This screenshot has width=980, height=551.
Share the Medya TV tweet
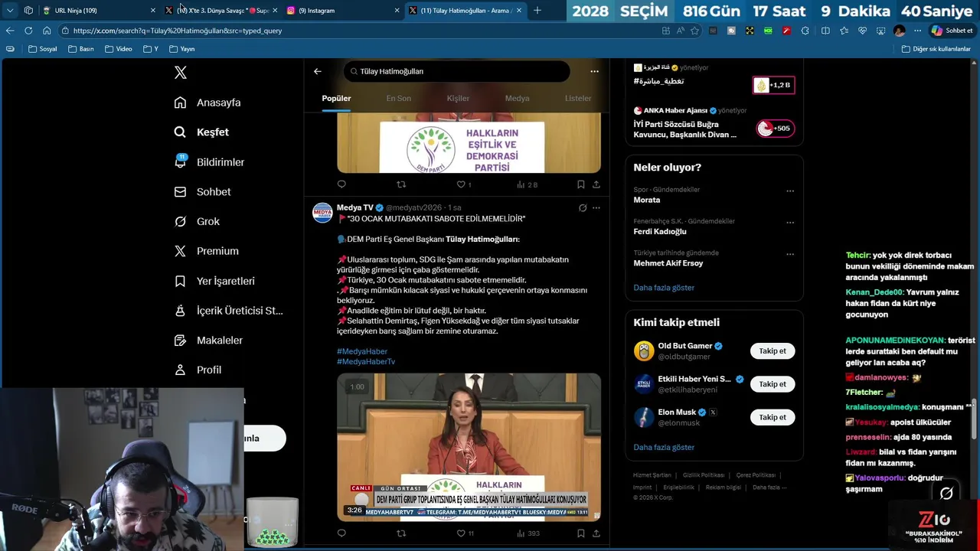(x=596, y=533)
